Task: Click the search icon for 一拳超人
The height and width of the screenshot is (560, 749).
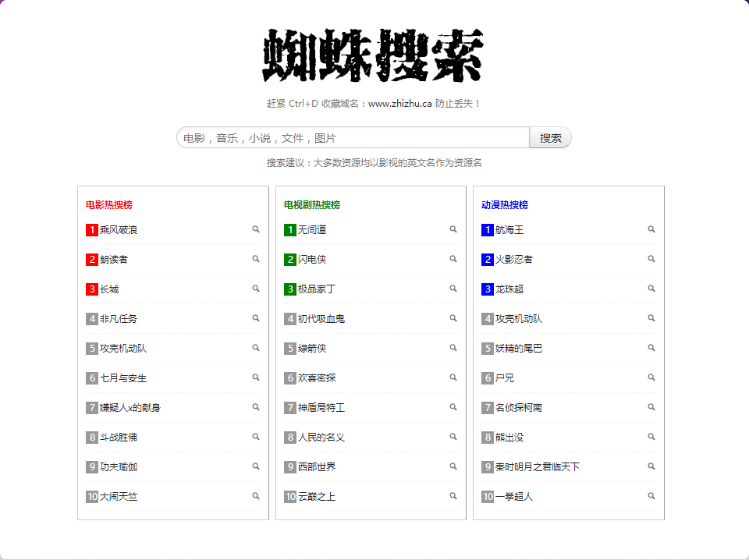Action: click(x=651, y=496)
